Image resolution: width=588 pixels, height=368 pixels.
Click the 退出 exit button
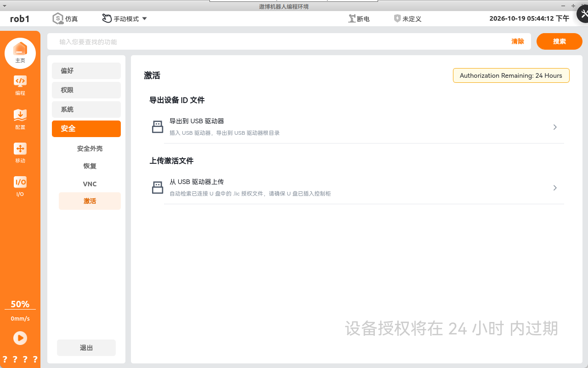click(86, 348)
